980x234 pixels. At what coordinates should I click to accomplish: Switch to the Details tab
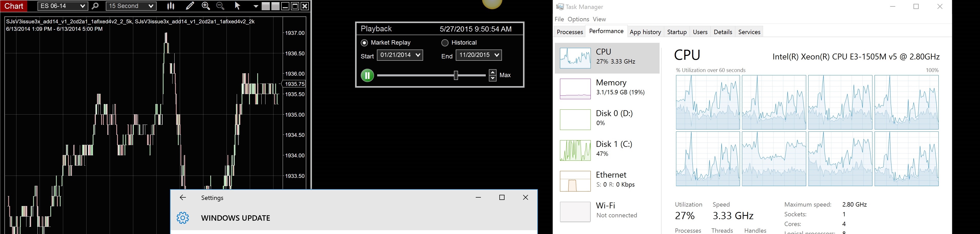point(723,32)
